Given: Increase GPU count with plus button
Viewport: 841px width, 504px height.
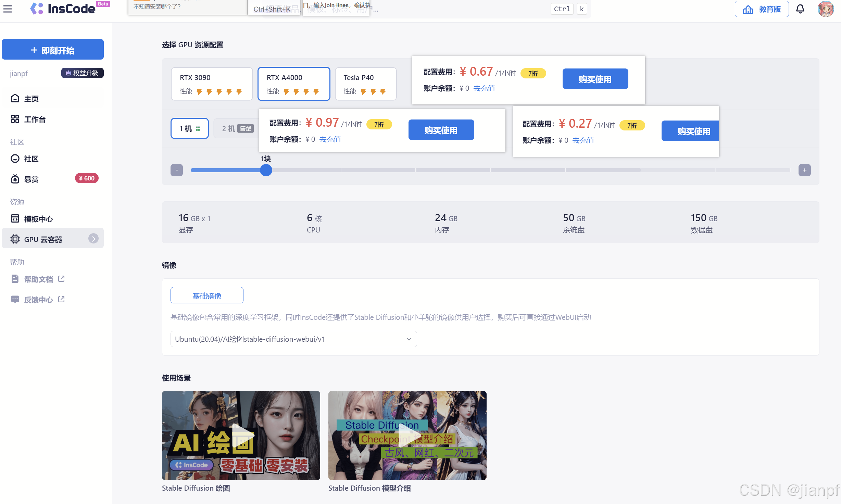Looking at the screenshot, I should pos(804,170).
